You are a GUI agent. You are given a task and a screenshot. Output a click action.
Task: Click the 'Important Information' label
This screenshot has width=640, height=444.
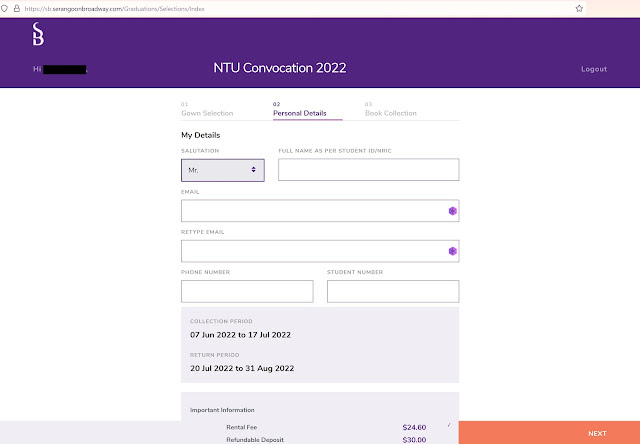click(x=222, y=410)
